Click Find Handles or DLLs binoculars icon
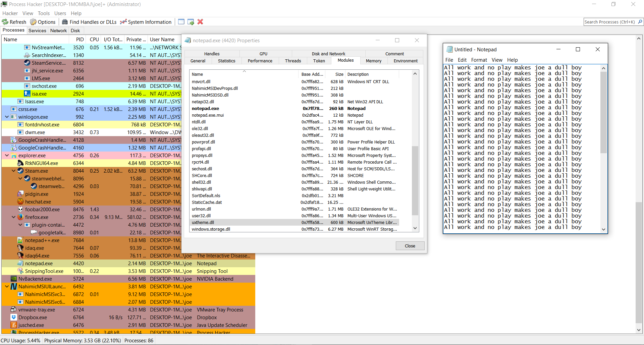Image resolution: width=644 pixels, height=345 pixels. point(65,22)
